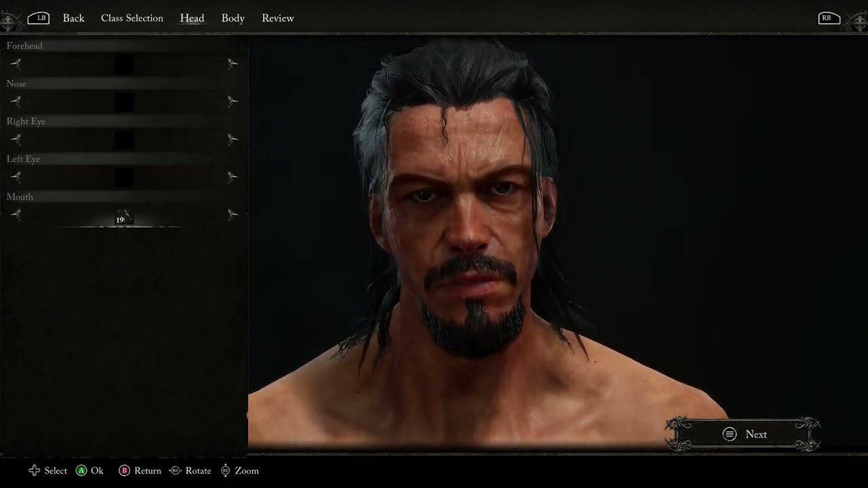The width and height of the screenshot is (868, 488).
Task: Go back via the Back menu item
Action: [73, 18]
